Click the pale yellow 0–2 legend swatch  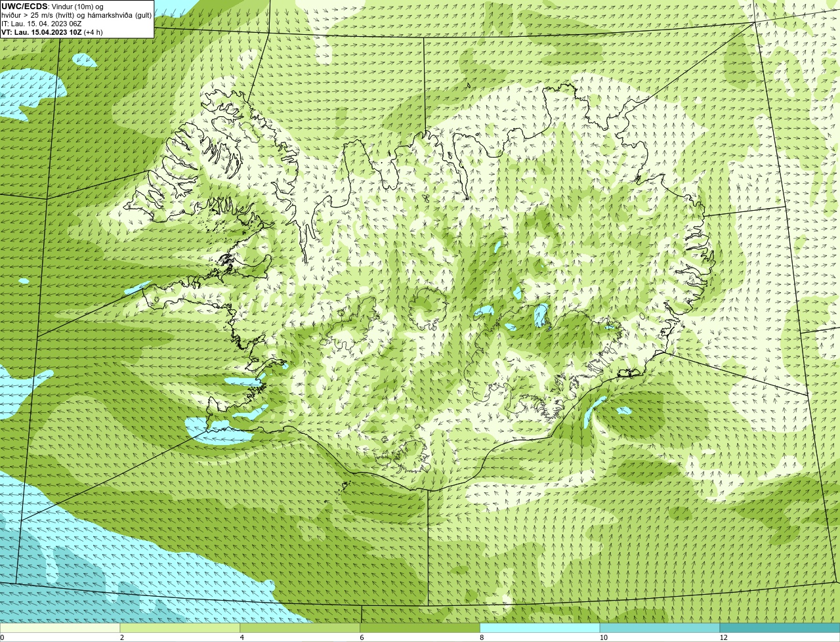pyautogui.click(x=60, y=628)
